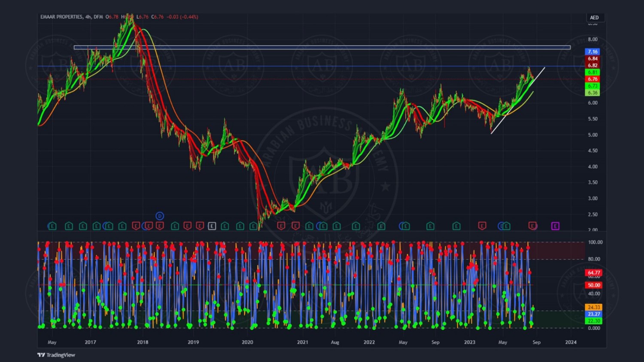
Task: Click the 4.00 price scale label
Action: [593, 167]
